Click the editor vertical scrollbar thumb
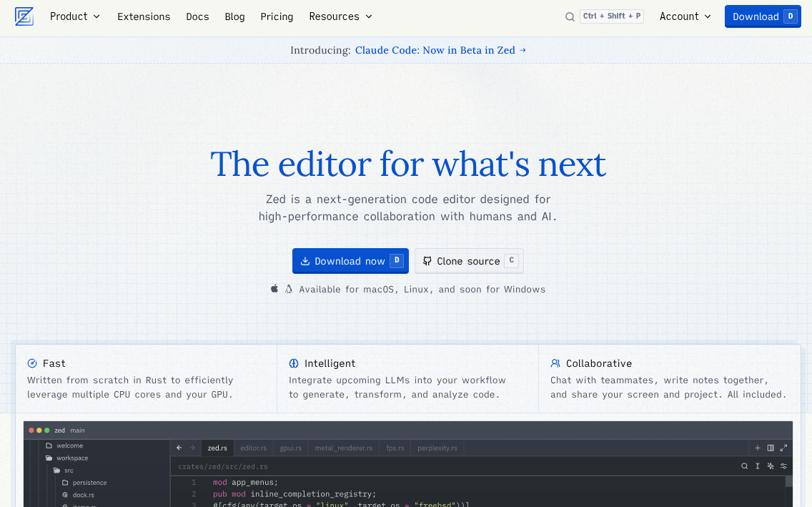812x507 pixels. tap(788, 482)
